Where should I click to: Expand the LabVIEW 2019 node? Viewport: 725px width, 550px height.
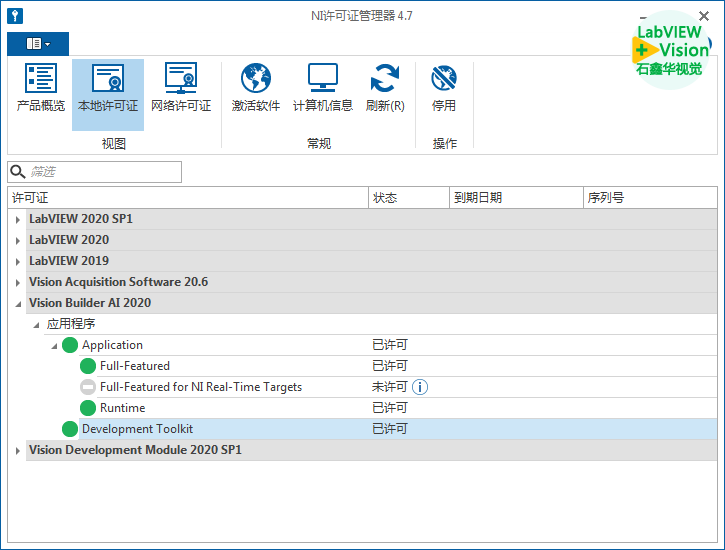pos(17,261)
